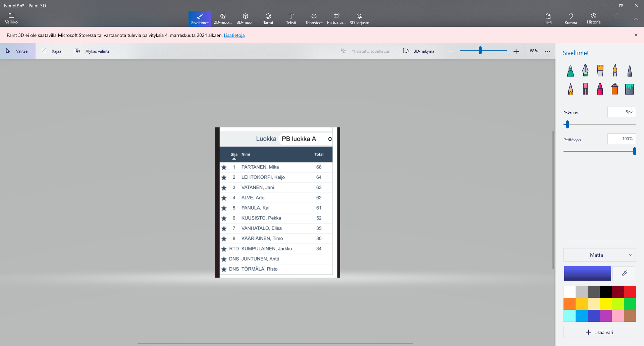Select the Eraser tool
The image size is (644, 346).
[x=585, y=89]
